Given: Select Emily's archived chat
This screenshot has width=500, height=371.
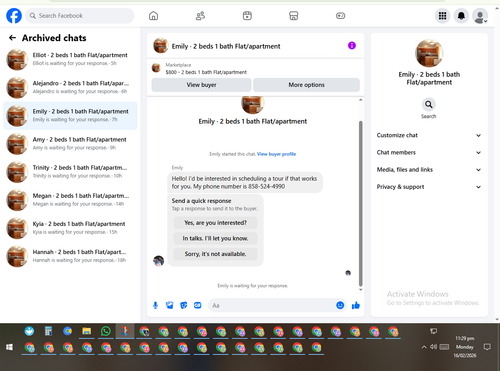Looking at the screenshot, I should click(70, 116).
